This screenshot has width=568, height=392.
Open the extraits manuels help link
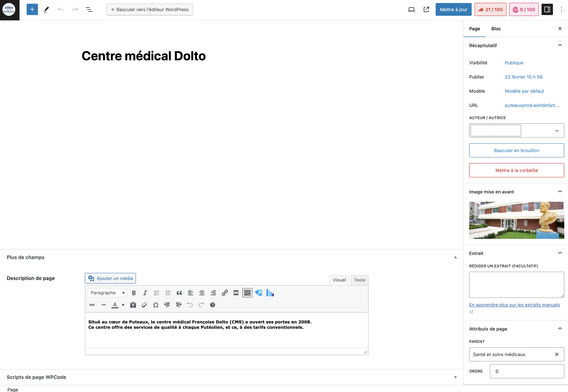point(514,305)
